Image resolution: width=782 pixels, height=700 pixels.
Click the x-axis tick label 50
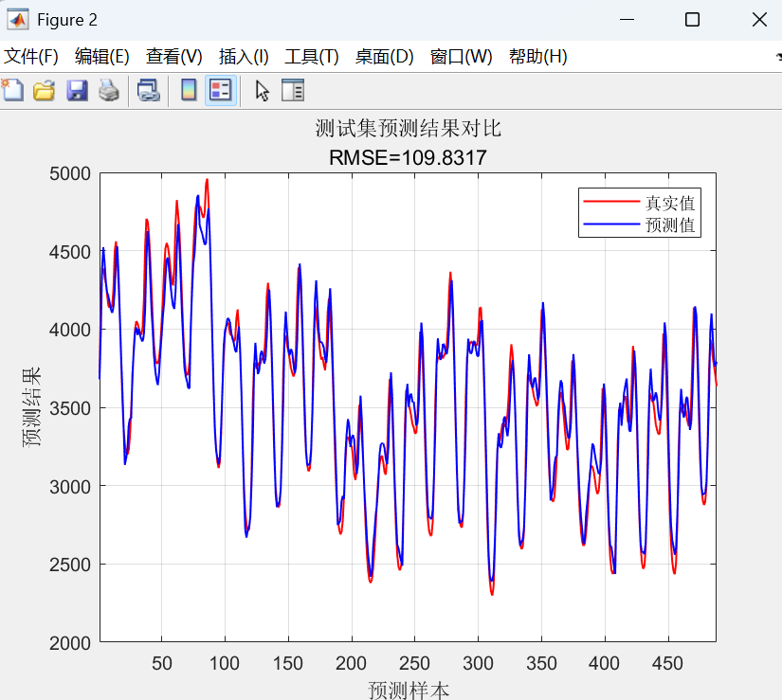161,663
